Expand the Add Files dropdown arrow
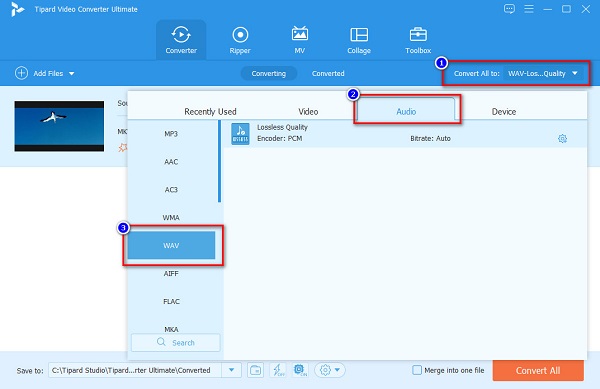The image size is (600, 389). (x=72, y=73)
